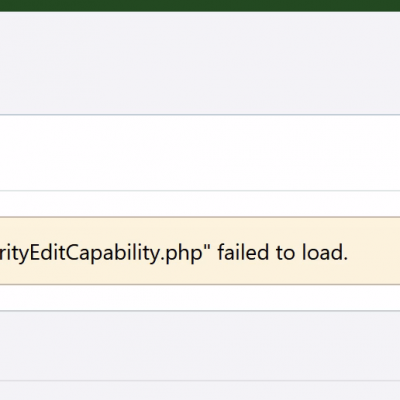400x400 pixels.
Task: Click the closing quotation mark after php
Action: pos(207,247)
